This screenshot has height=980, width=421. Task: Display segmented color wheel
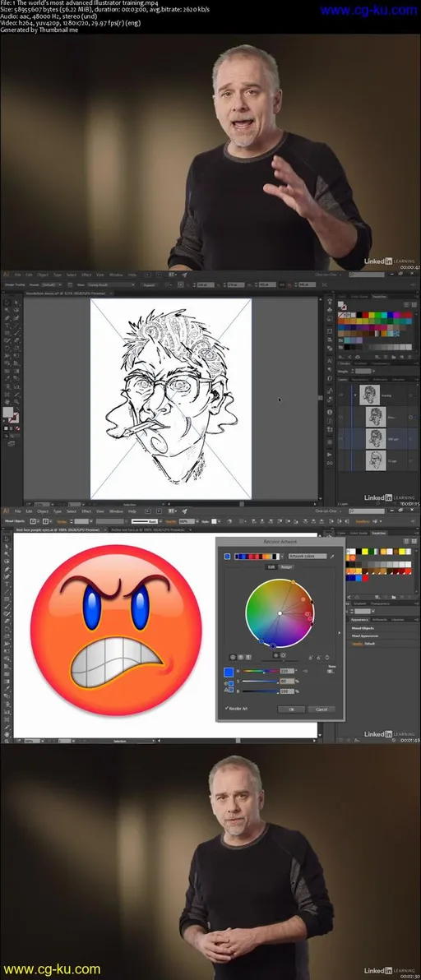click(240, 657)
